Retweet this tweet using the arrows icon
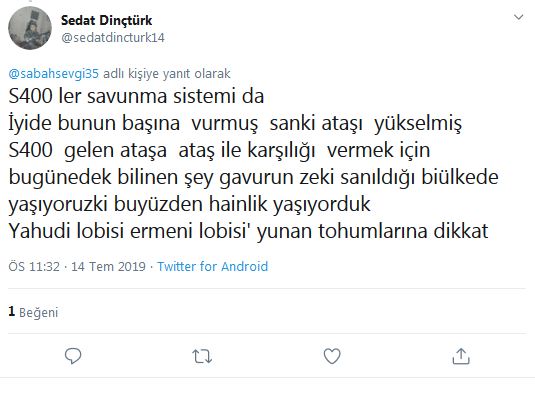This screenshot has width=535, height=393. click(202, 356)
